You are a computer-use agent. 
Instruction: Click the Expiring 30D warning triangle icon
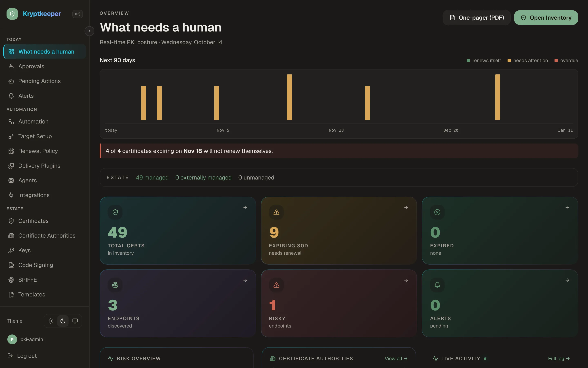tap(276, 212)
